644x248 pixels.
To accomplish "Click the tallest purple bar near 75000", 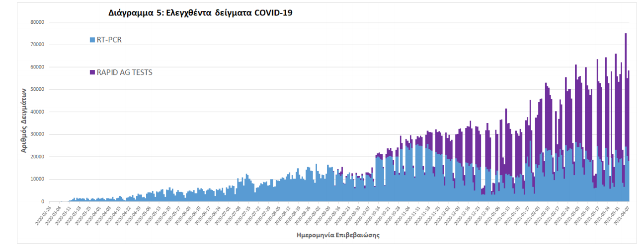I will click(x=626, y=74).
